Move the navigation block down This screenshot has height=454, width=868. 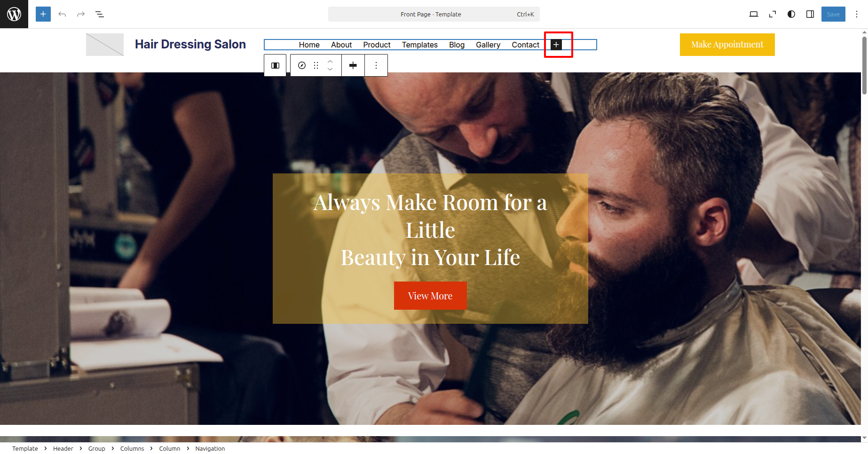(x=330, y=70)
